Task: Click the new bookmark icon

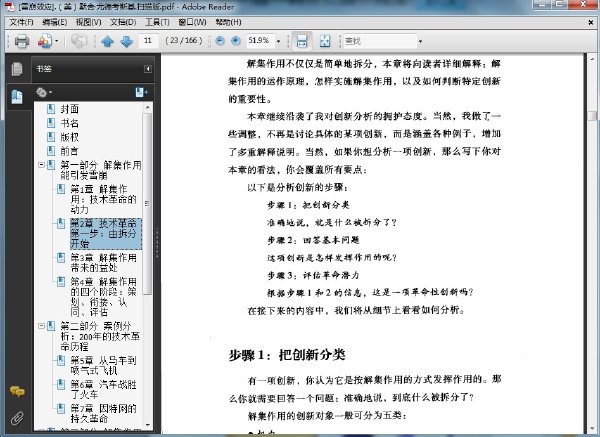Action: pos(141,92)
